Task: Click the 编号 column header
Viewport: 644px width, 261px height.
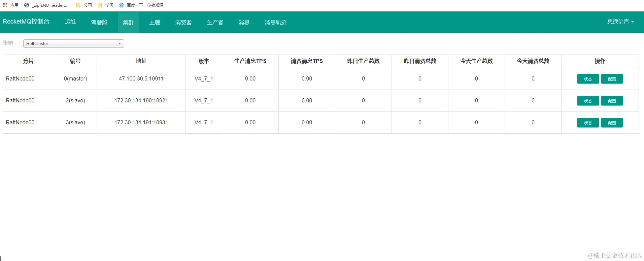Action: 75,61
